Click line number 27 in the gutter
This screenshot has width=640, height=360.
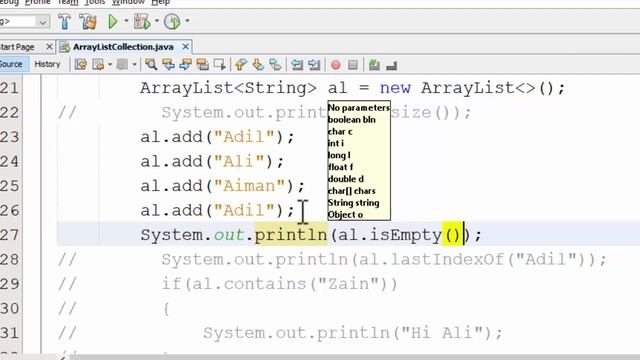point(9,235)
